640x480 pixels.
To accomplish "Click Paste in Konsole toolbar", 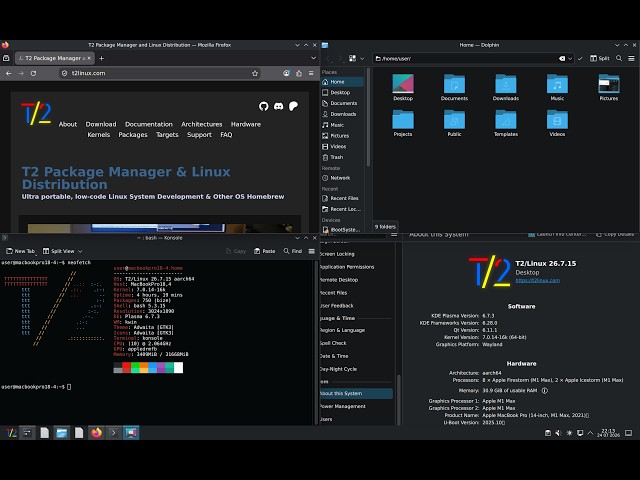I will [x=264, y=251].
